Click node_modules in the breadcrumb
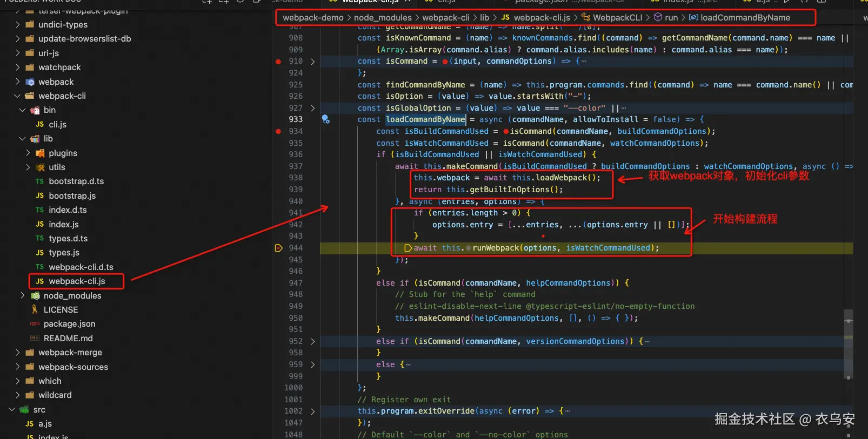This screenshot has width=868, height=439. [383, 18]
